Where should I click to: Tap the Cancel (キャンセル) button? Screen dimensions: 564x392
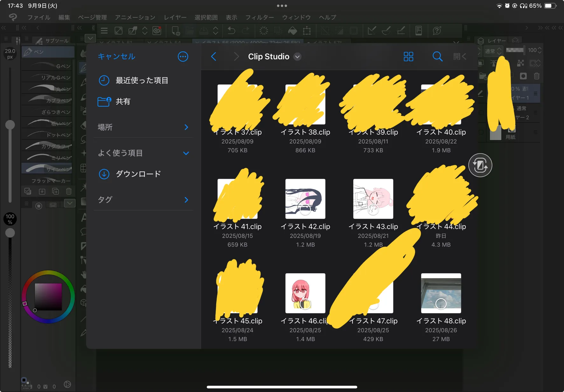[x=116, y=56]
